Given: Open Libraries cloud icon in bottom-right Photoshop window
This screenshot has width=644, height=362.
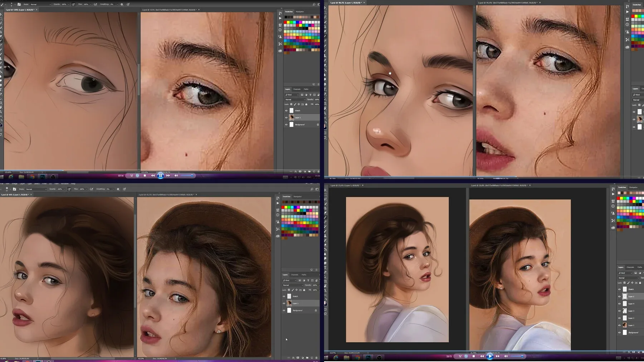Looking at the screenshot, I should click(x=613, y=228).
